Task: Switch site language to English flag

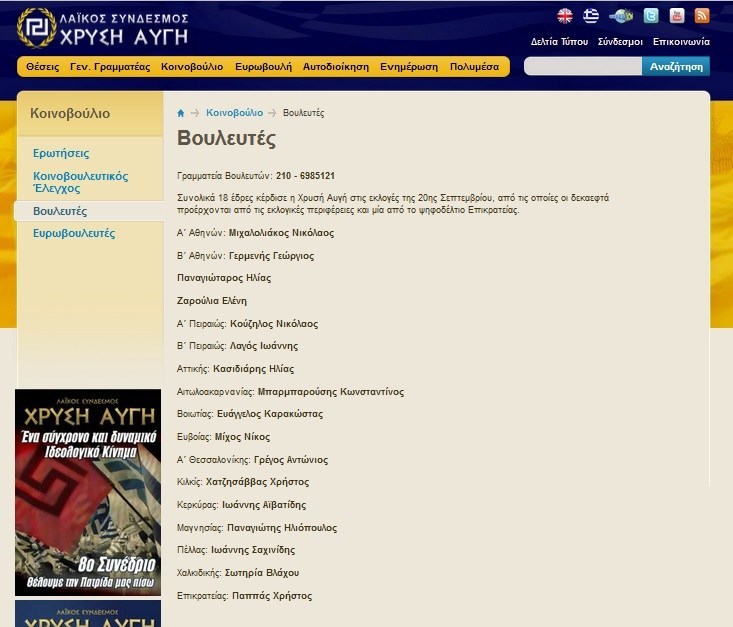Action: click(x=565, y=16)
